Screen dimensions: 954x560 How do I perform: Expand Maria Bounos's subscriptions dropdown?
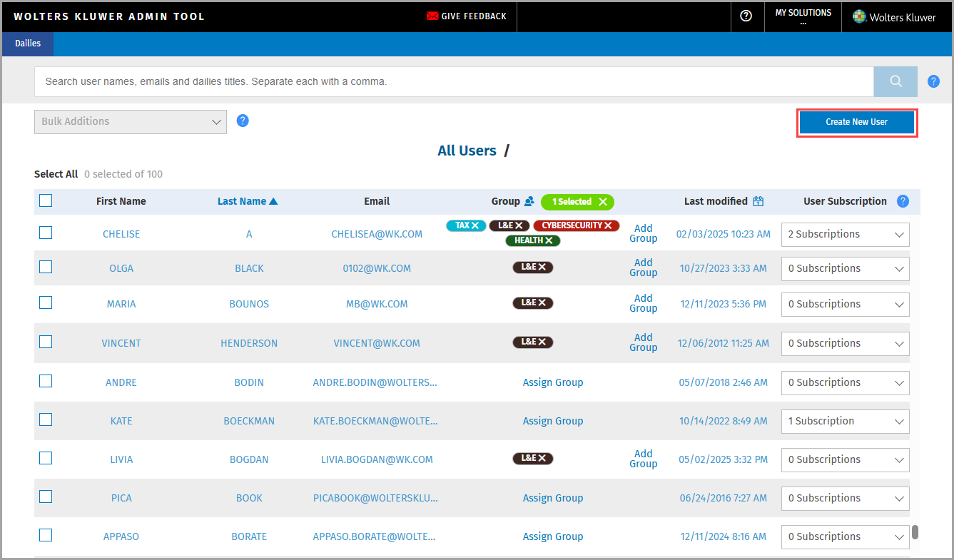click(x=846, y=305)
